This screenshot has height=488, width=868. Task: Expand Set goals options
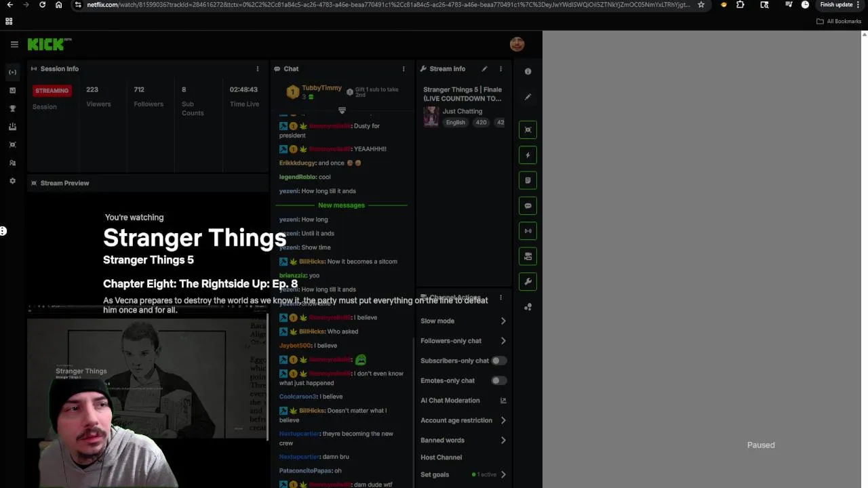pyautogui.click(x=463, y=474)
